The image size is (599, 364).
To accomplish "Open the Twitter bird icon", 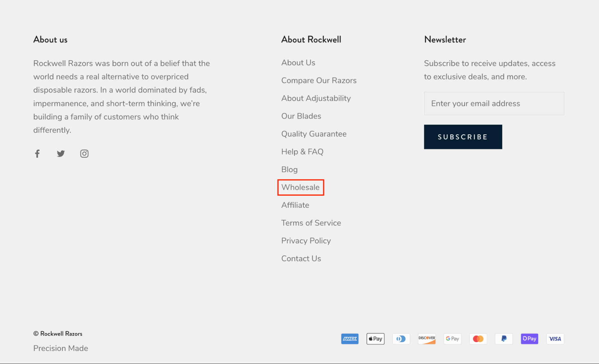I will (61, 154).
